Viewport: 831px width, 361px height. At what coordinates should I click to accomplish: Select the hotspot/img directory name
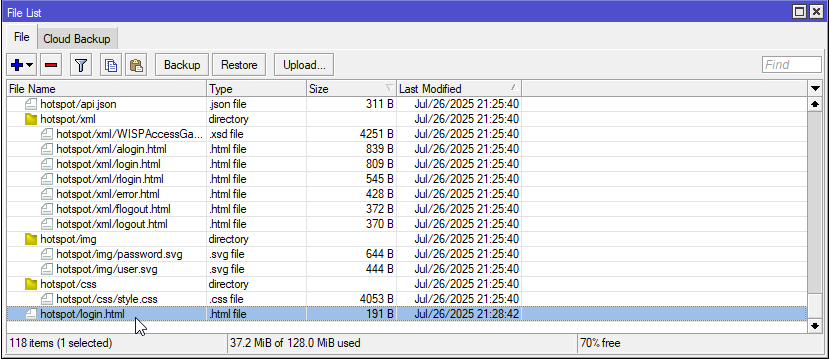[x=68, y=239]
